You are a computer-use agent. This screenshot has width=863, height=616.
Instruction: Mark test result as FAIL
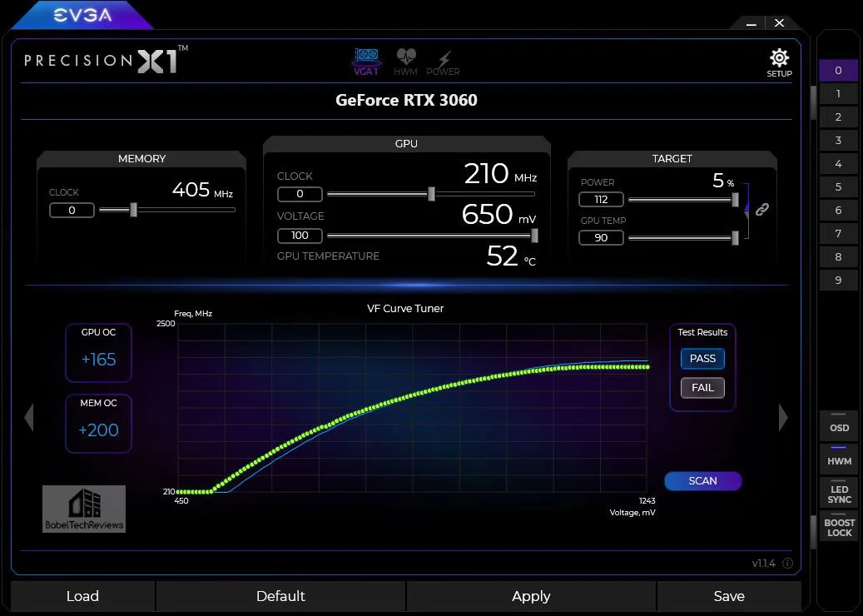tap(703, 388)
